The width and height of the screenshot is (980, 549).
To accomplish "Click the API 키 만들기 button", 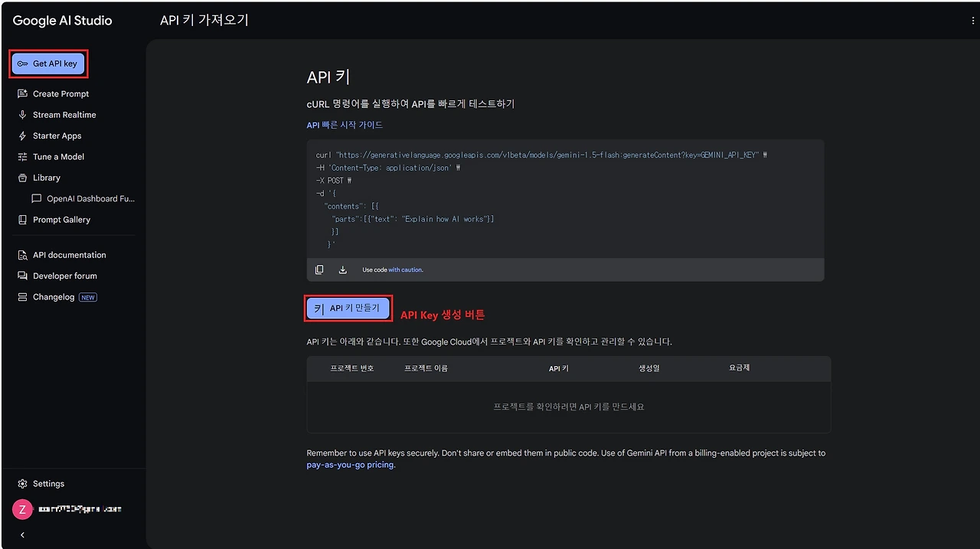I will pyautogui.click(x=348, y=308).
